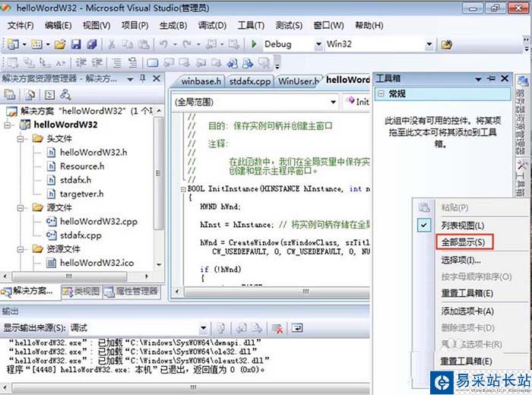Select helloWordW32.ico in the tree
532x395 pixels.
point(97,263)
